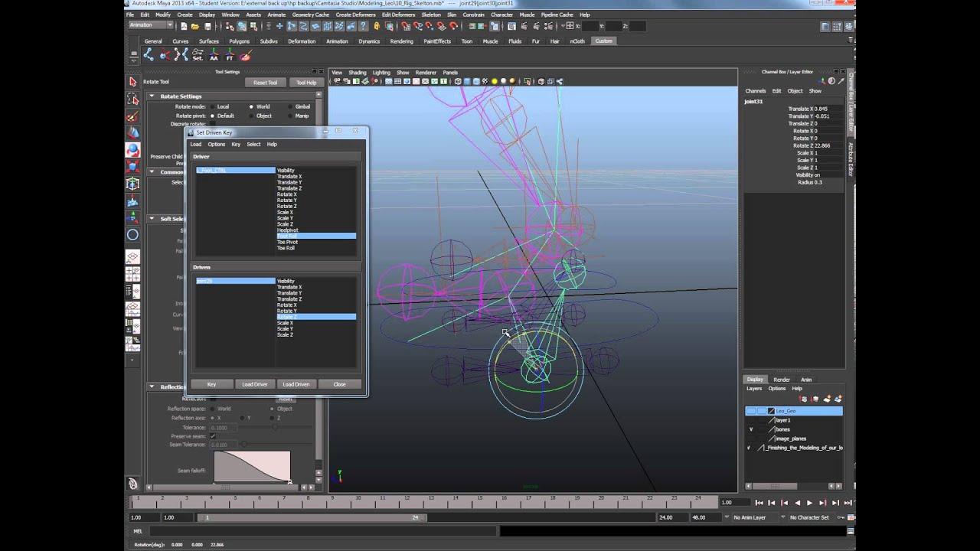Collapse the Rotate Settings section
The width and height of the screenshot is (980, 551).
(152, 96)
